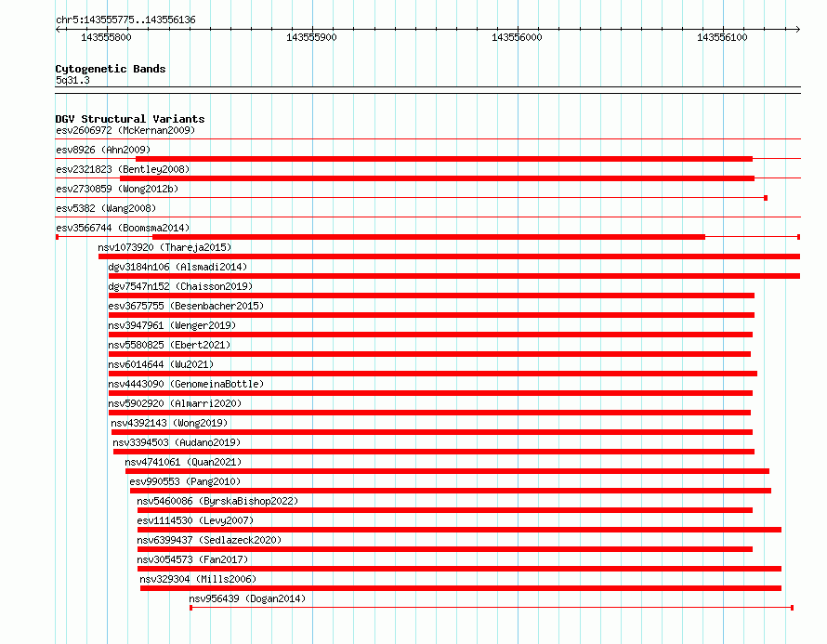Open variant nsv6399437 (Sedlazeck2020)

click(x=209, y=540)
